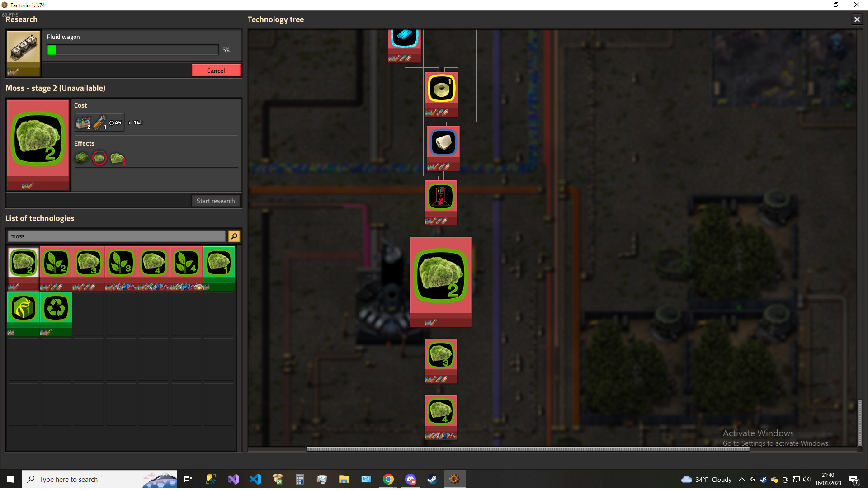
Task: Click the tree horizontal scrollbar
Action: point(528,449)
